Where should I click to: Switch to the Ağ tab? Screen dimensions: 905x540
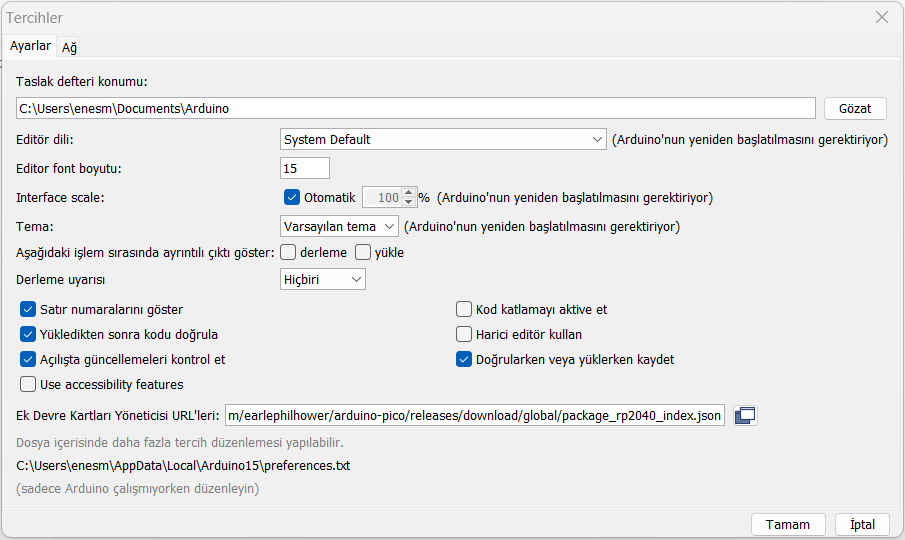click(x=70, y=47)
